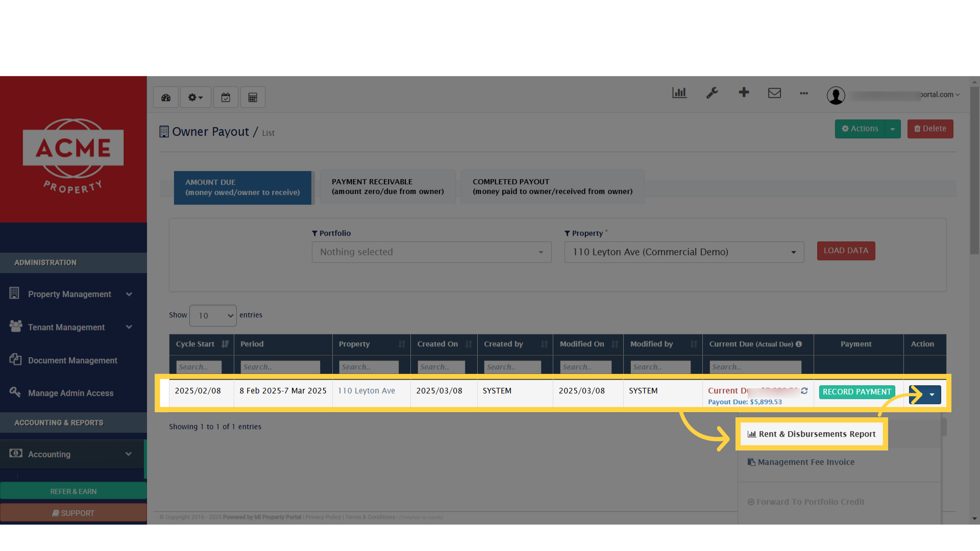Screen dimensions: 980x551
Task: Expand Property Management menu
Action: (73, 294)
